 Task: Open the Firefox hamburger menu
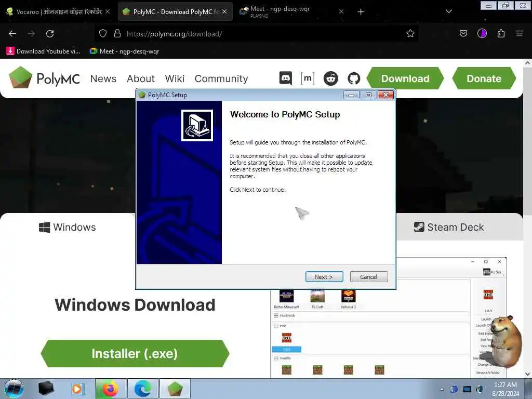coord(520,33)
